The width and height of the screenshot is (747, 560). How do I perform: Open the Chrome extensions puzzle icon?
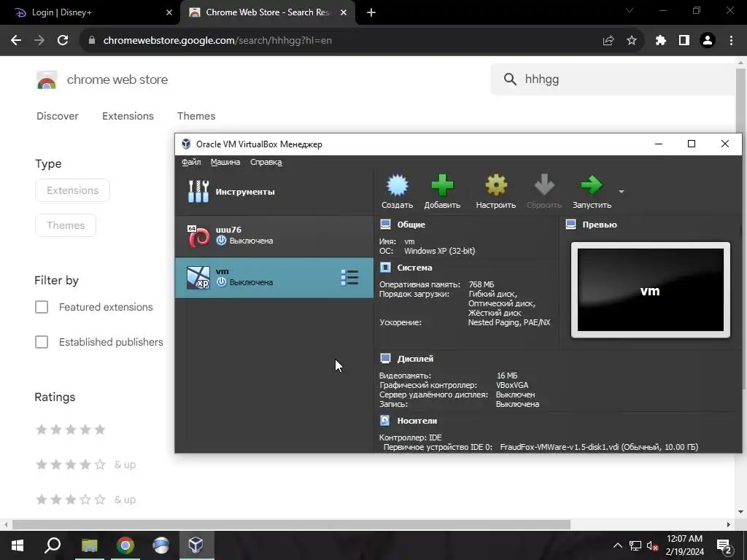click(x=661, y=41)
